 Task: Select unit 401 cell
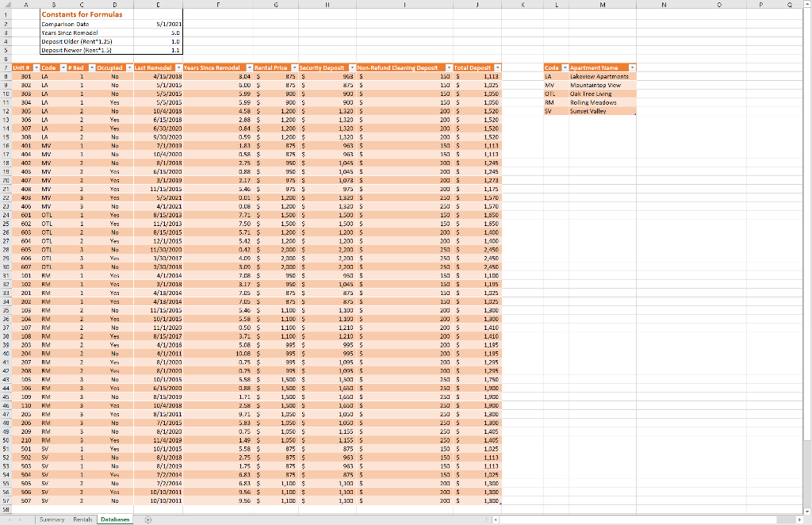26,146
